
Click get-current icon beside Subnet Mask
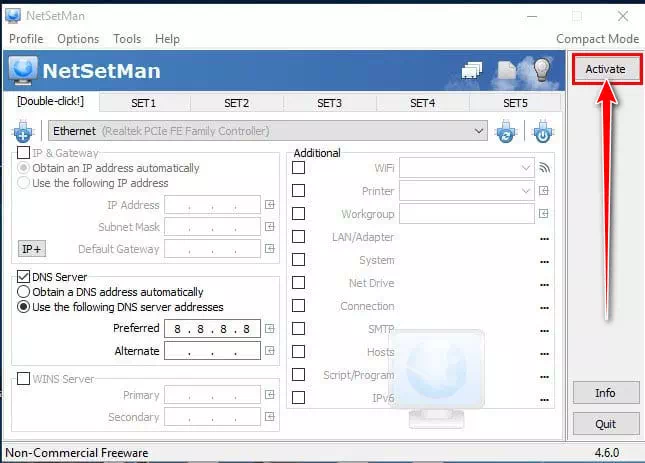[x=269, y=227]
